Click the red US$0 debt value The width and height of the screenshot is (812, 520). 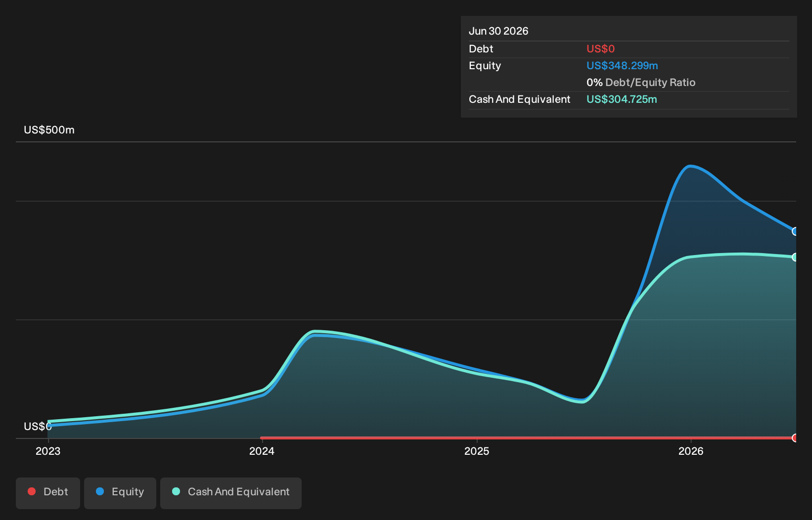(x=600, y=49)
